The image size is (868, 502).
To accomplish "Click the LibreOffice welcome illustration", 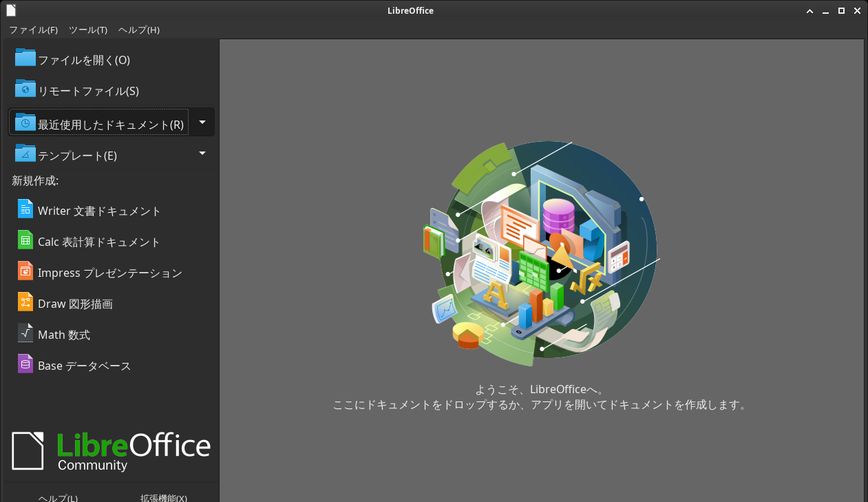I will click(540, 253).
